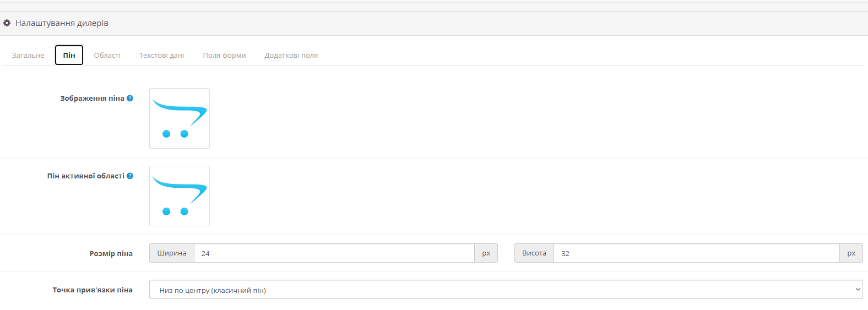The image size is (868, 310).
Task: Open the Області tab
Action: coord(107,56)
